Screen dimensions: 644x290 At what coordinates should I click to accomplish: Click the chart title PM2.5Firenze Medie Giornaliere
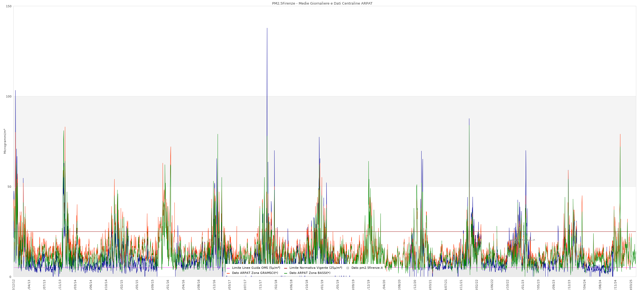coord(322,3)
